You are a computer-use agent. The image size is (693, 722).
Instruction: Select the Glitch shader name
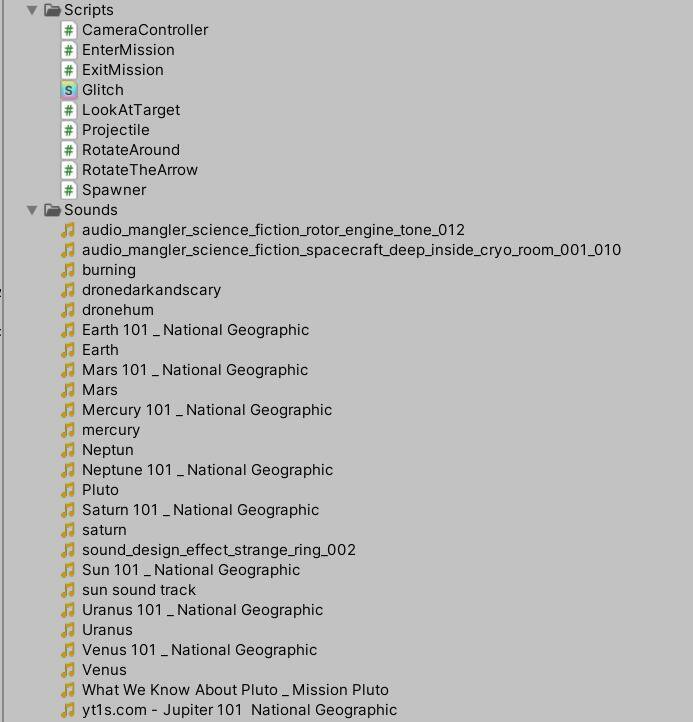click(103, 90)
